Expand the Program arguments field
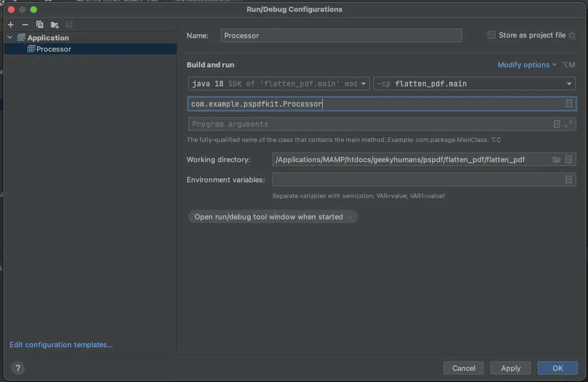Viewport: 588px width, 382px height. tap(568, 124)
